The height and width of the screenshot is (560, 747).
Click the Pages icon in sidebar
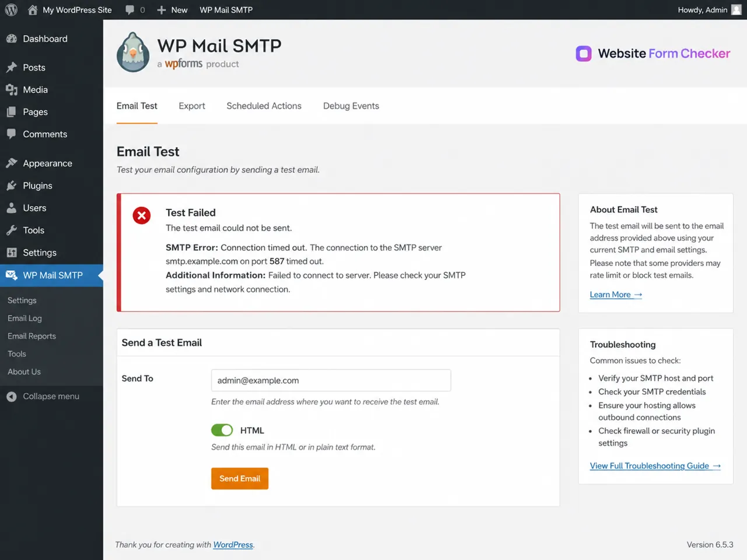12,112
